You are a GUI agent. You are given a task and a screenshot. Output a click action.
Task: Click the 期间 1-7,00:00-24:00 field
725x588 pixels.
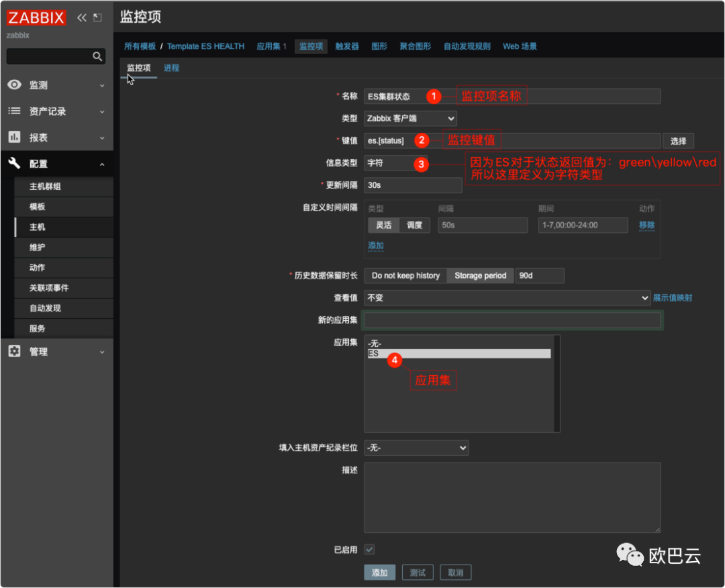583,225
